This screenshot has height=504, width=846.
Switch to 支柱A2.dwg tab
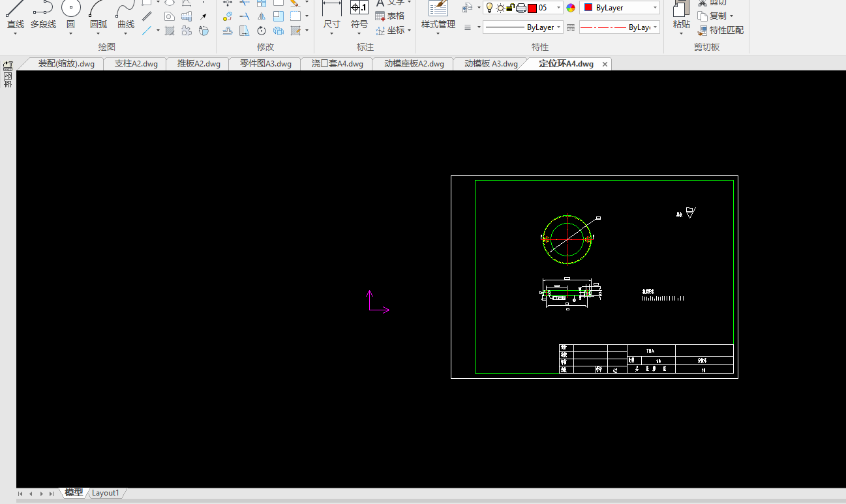[136, 64]
